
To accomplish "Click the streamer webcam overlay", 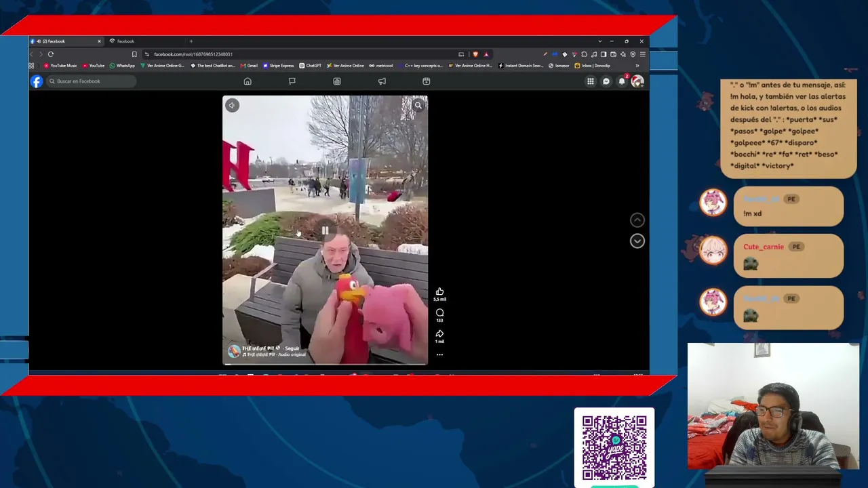I will pos(773,405).
